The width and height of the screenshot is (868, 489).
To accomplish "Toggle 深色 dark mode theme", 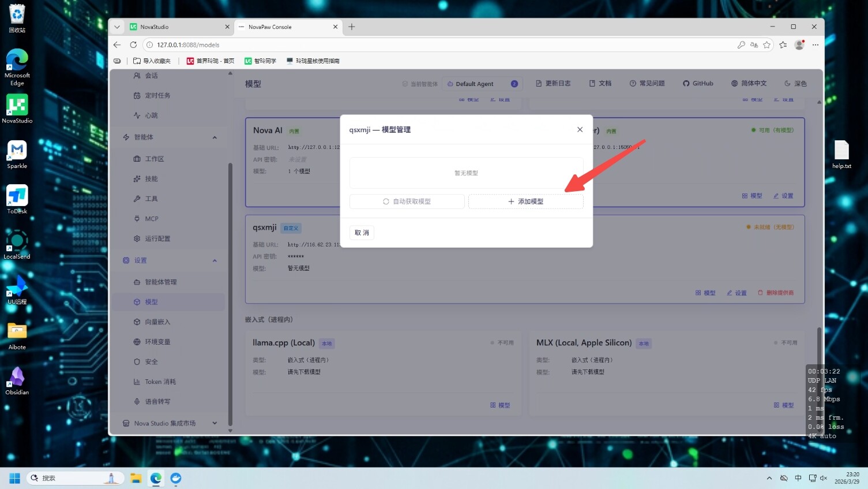I will (795, 84).
